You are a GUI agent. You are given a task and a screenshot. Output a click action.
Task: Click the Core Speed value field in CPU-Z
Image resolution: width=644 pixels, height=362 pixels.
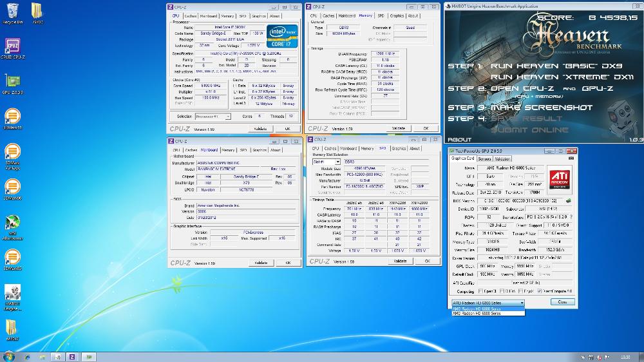[211, 86]
